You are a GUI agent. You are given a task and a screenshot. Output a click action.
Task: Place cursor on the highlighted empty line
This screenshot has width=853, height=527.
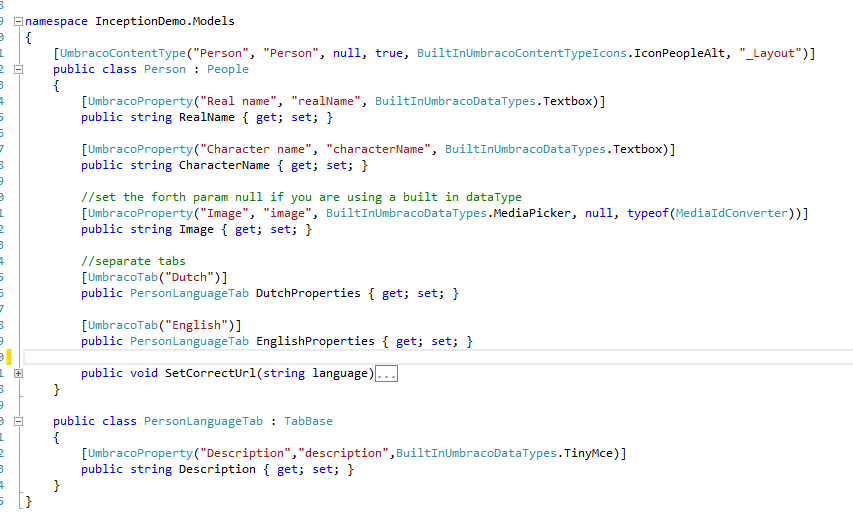[x=438, y=357]
